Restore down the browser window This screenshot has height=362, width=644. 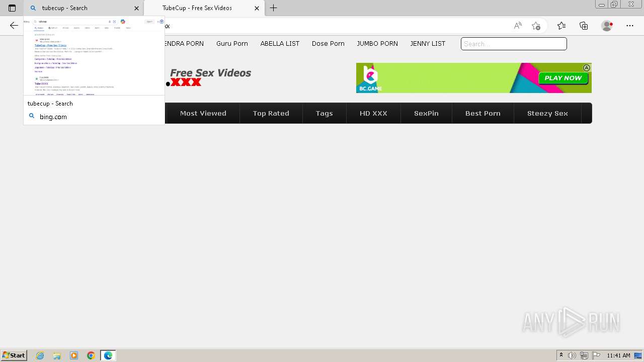click(614, 5)
